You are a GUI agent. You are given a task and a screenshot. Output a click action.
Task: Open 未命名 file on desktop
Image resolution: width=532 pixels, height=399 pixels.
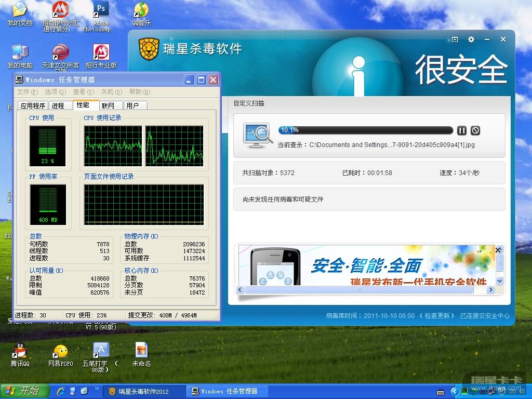141,354
